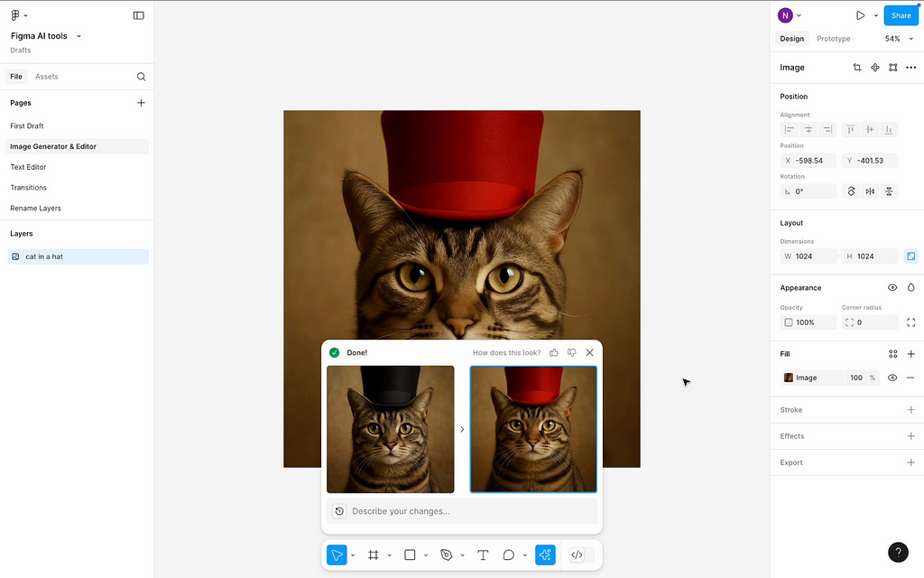This screenshot has width=924, height=578.
Task: Open fill styles four-dots icon
Action: [x=892, y=354]
